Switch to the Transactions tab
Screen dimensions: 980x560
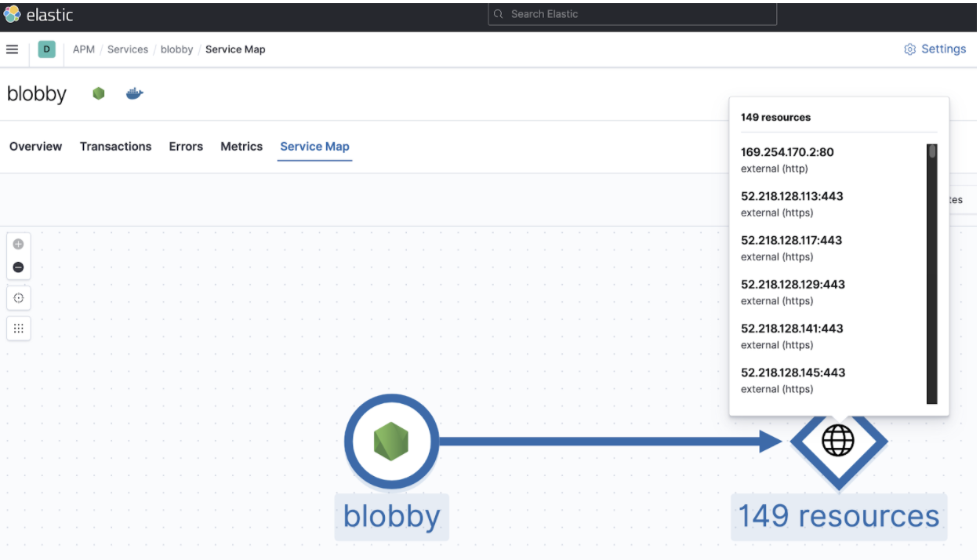[x=116, y=147]
